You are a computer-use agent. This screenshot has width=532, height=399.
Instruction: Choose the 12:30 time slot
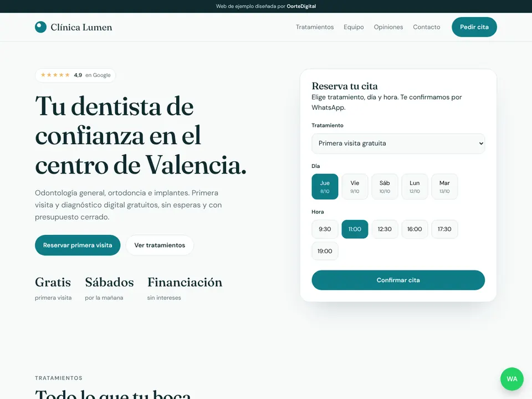coord(385,229)
